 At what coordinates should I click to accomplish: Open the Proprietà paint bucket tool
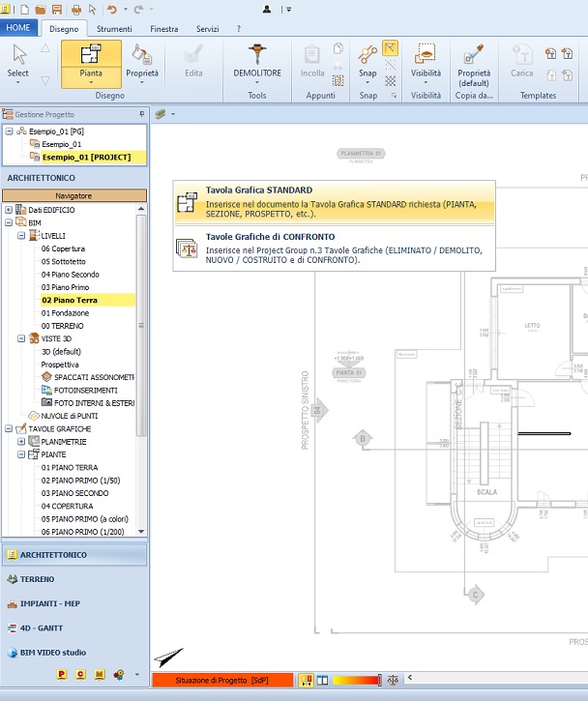pos(141,55)
